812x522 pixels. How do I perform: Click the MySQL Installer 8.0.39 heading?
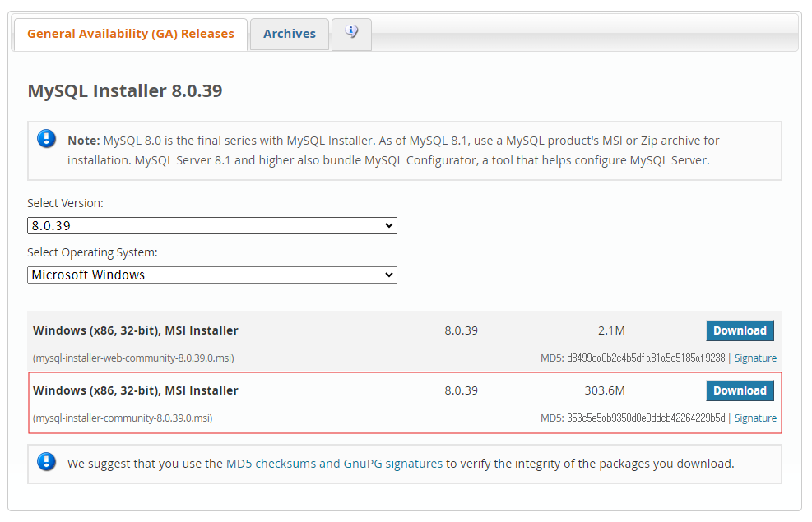tap(125, 91)
